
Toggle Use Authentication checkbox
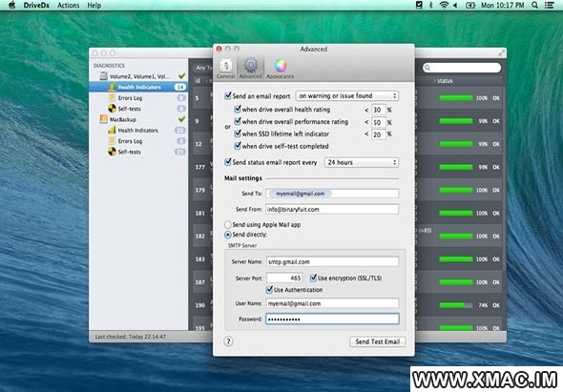point(269,289)
